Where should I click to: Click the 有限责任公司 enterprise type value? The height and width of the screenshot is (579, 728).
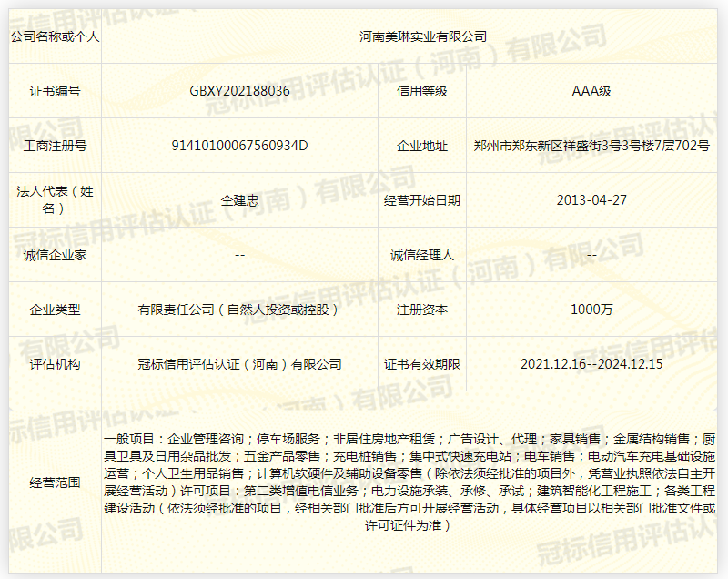[x=239, y=310]
